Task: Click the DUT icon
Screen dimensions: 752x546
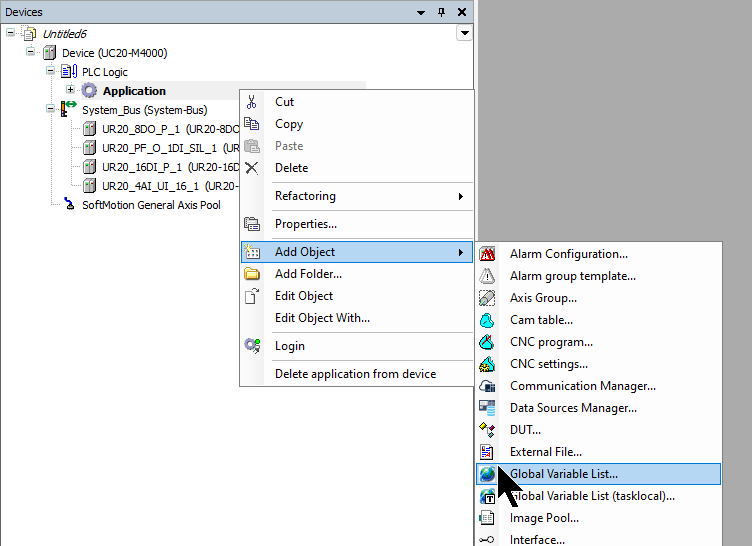Action: coord(487,430)
